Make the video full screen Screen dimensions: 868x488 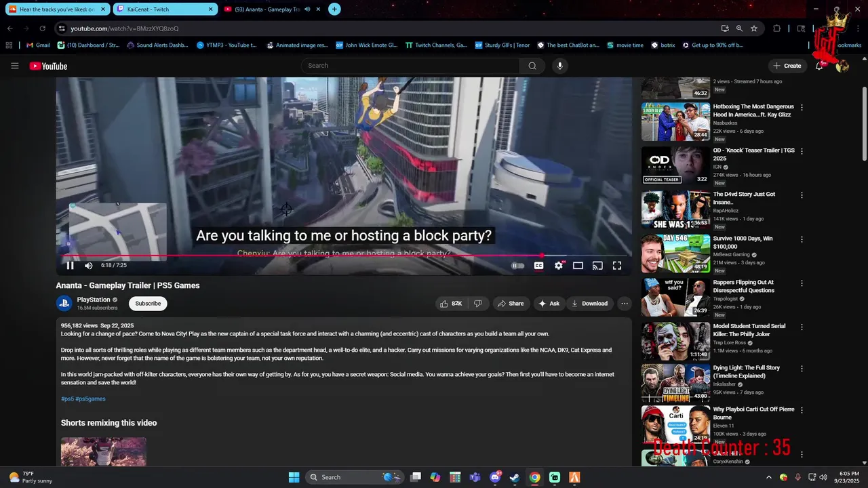click(x=617, y=266)
